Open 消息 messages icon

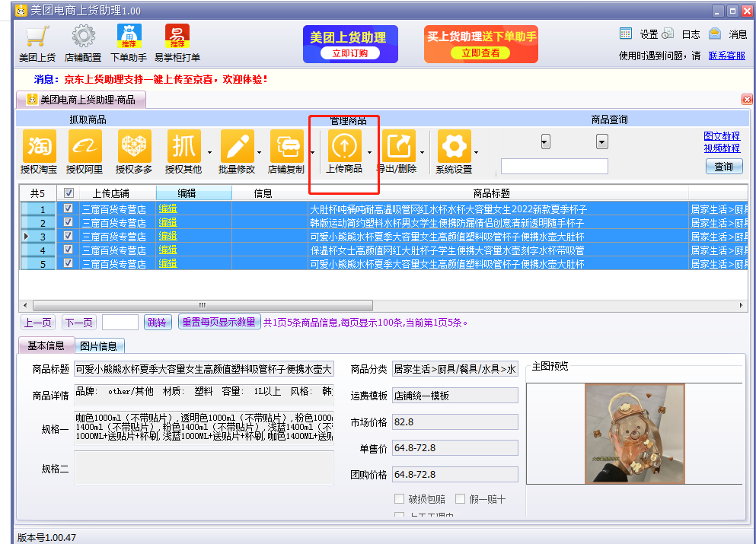(x=715, y=33)
